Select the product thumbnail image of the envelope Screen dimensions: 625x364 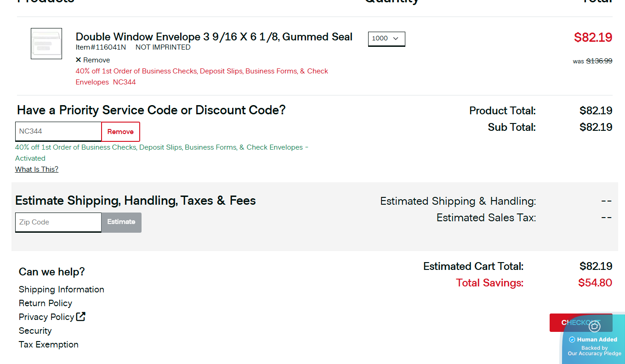pyautogui.click(x=46, y=43)
